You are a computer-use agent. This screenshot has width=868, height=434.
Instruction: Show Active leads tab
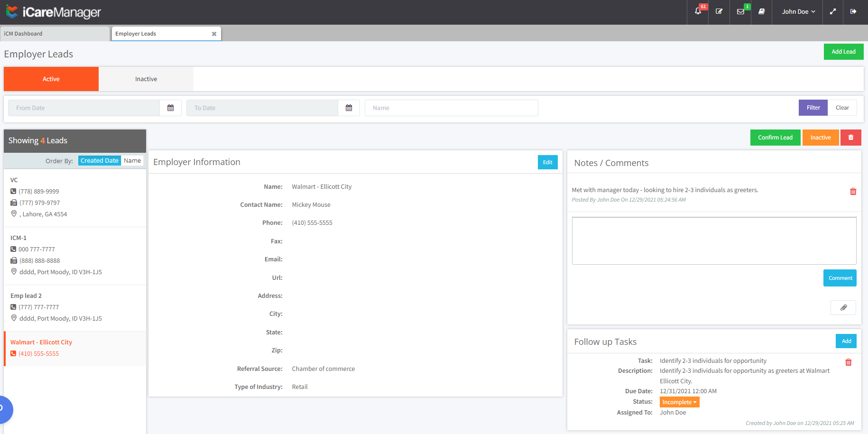51,79
